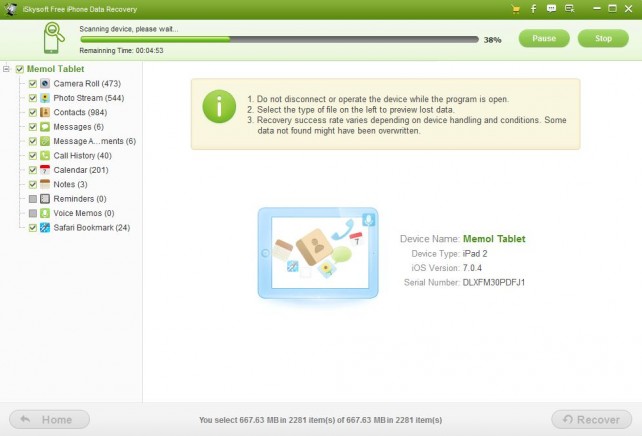The image size is (642, 436).
Task: Select Photo Stream (544) category
Action: coord(89,98)
